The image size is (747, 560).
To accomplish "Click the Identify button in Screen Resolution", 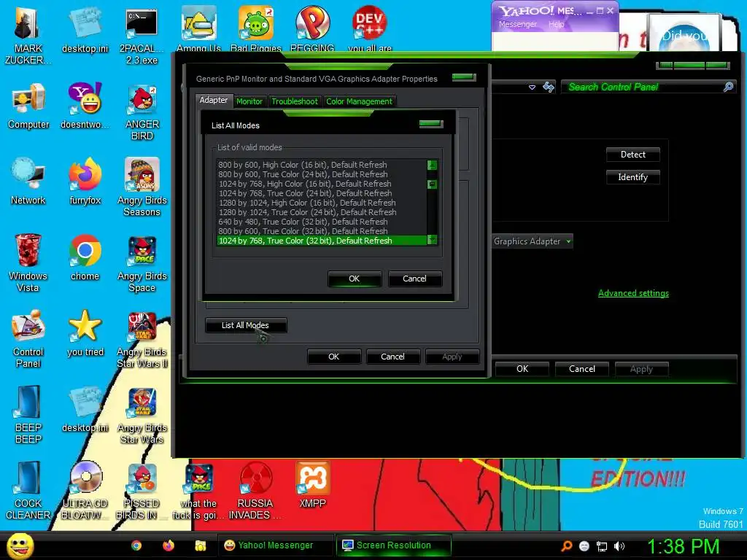I will (632, 177).
